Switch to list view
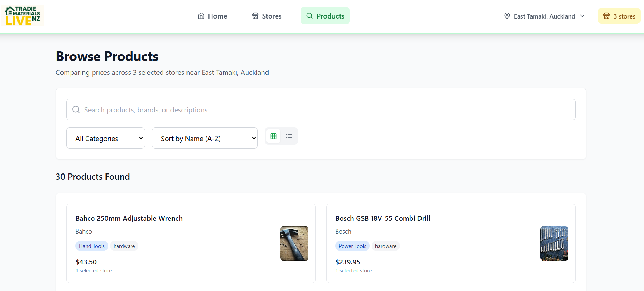This screenshot has width=644, height=291. (x=289, y=136)
